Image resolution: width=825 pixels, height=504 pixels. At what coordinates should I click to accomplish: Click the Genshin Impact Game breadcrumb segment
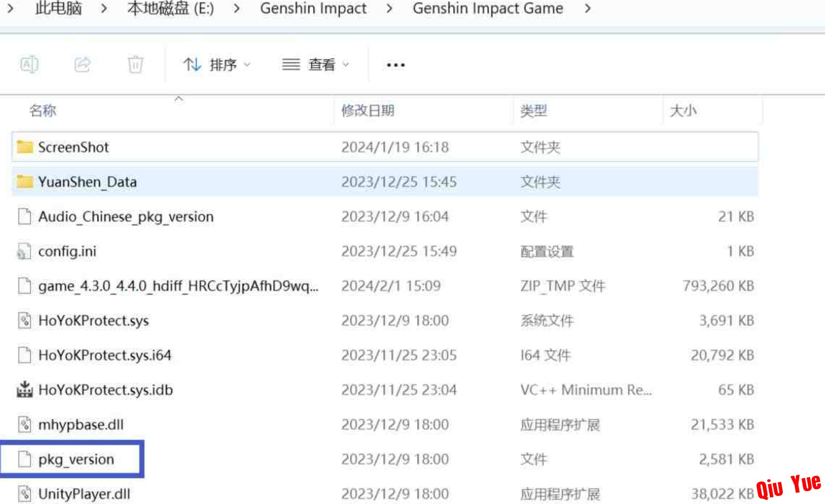click(x=487, y=8)
